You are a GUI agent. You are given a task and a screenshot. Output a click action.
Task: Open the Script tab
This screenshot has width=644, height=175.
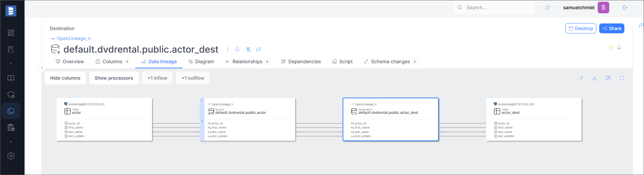(x=343, y=62)
